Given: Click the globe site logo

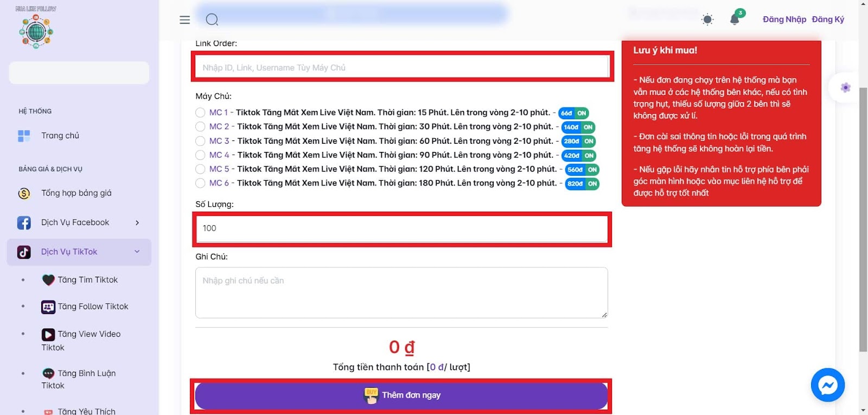Looking at the screenshot, I should tap(36, 31).
